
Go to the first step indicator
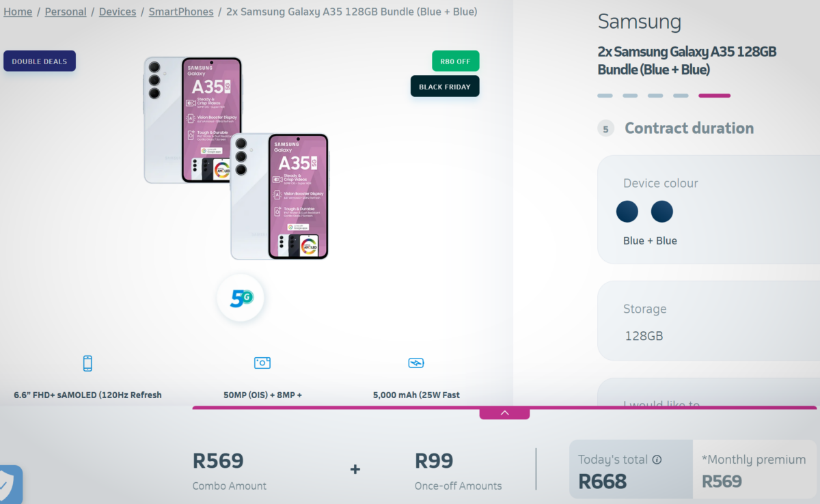(605, 96)
